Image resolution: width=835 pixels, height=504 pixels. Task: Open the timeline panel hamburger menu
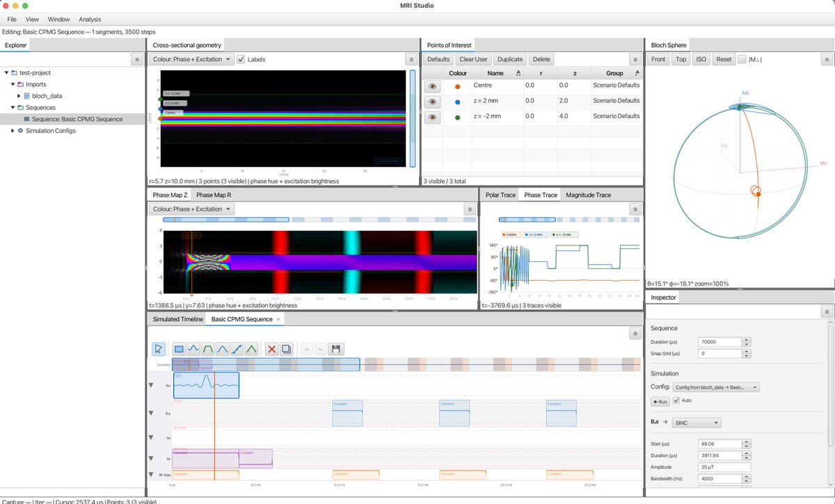coord(635,334)
